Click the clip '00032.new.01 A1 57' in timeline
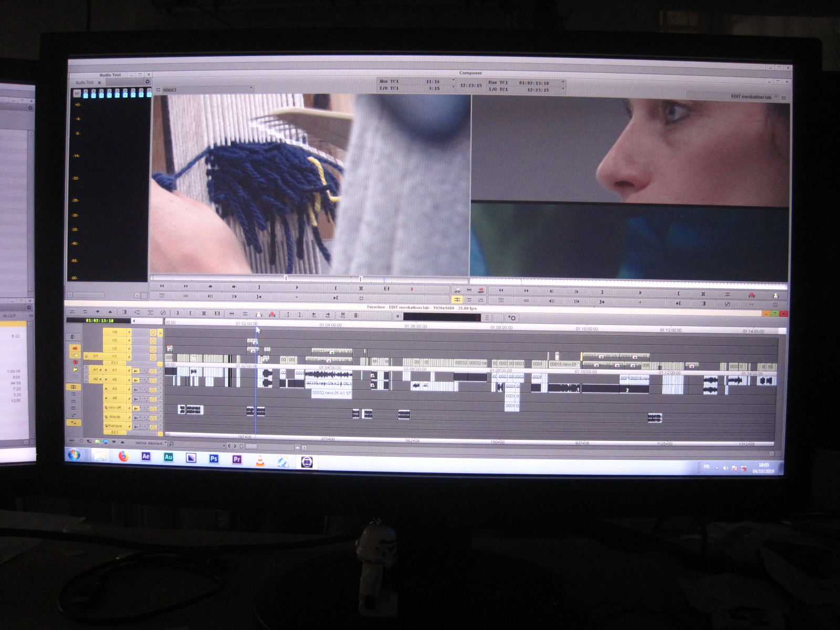This screenshot has height=630, width=840. [x=331, y=393]
